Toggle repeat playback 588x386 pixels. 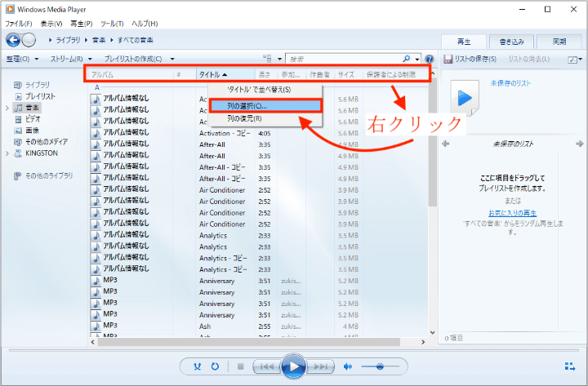(x=215, y=366)
